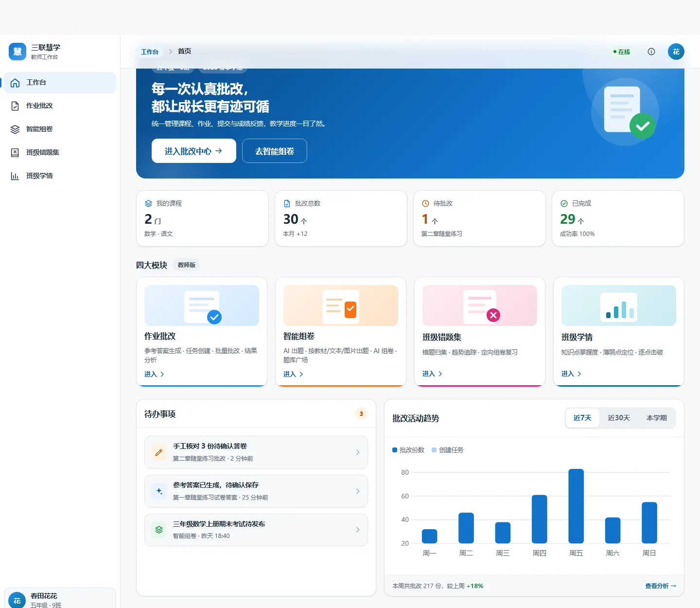Click the 工作台 breadcrumb link
This screenshot has height=608, width=700.
pyautogui.click(x=150, y=52)
